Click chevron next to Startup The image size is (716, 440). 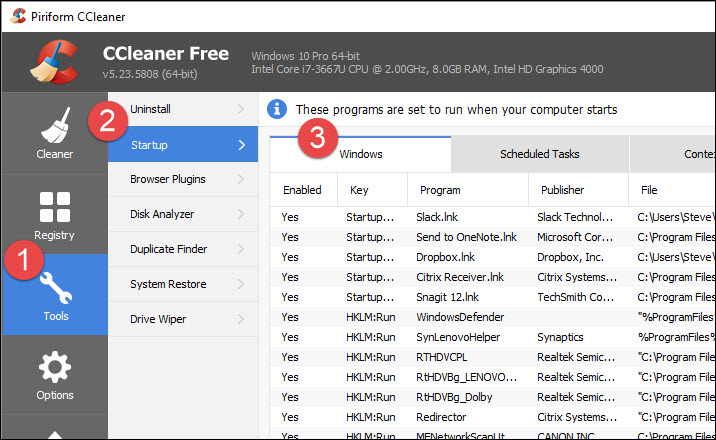242,145
